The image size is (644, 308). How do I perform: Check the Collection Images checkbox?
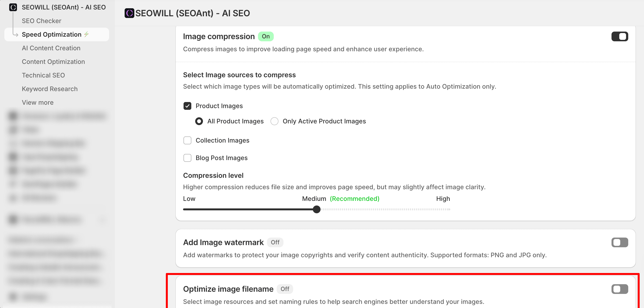[187, 140]
